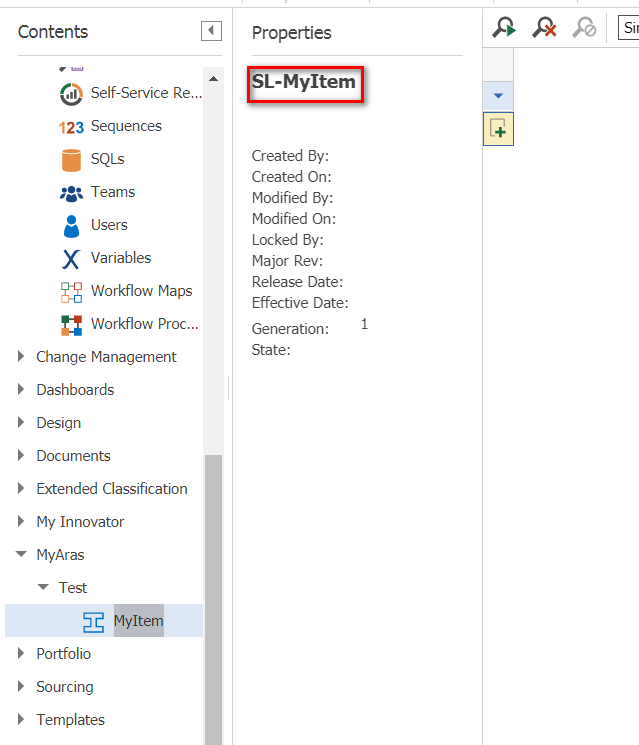Click the Portfolio label
The height and width of the screenshot is (745, 639).
[x=64, y=654]
